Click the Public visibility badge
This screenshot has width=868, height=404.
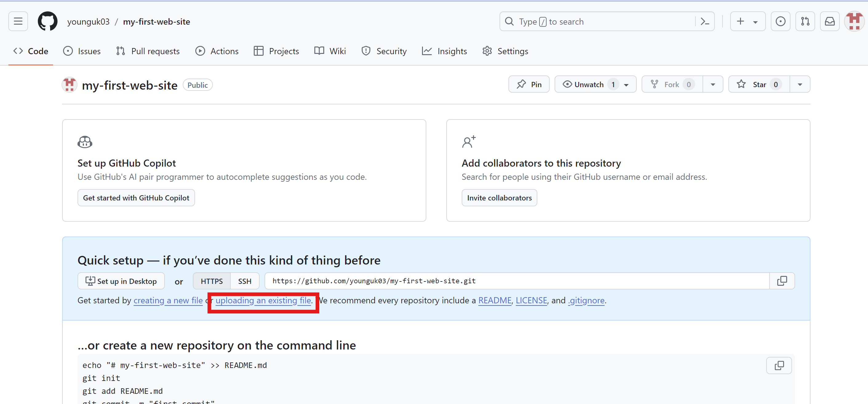tap(197, 85)
